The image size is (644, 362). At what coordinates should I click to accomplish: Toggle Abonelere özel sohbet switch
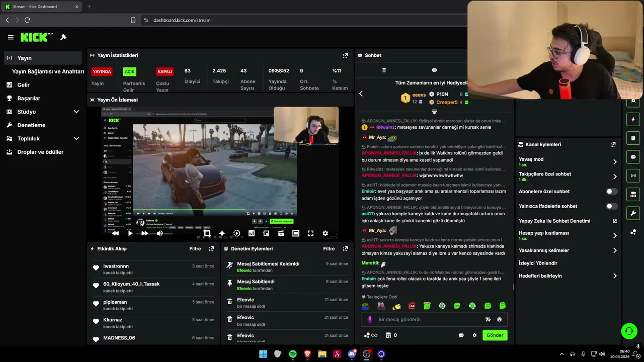point(611,192)
